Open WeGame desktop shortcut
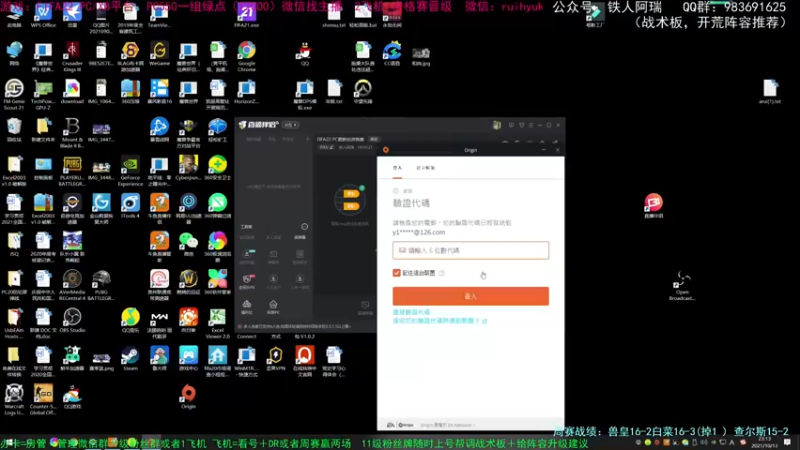 [159, 54]
